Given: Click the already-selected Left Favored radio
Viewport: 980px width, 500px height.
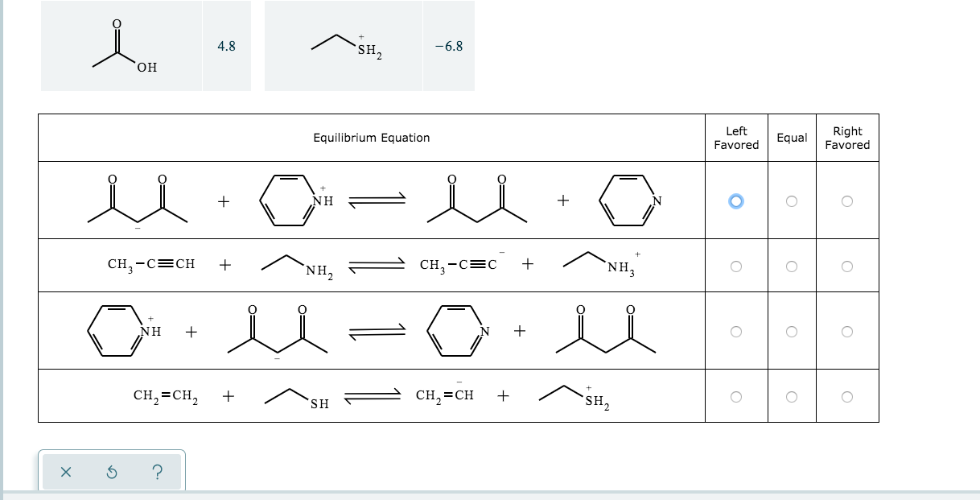Looking at the screenshot, I should tap(736, 200).
